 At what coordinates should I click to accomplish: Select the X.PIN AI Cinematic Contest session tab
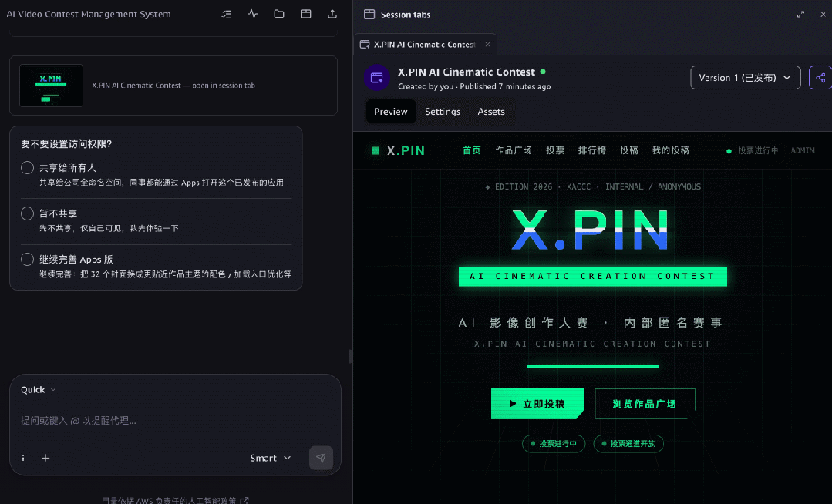[425, 45]
